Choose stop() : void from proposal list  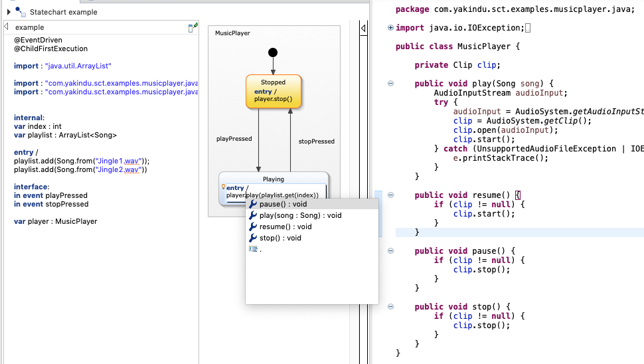click(x=280, y=238)
